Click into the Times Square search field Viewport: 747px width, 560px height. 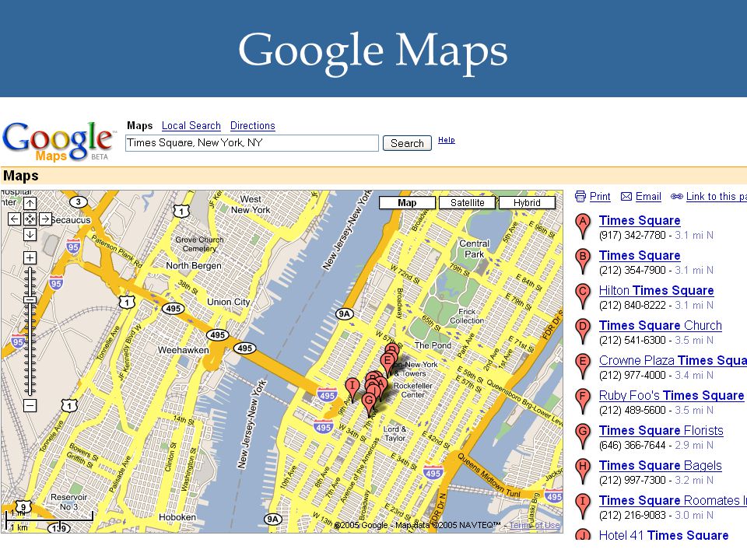(x=252, y=143)
